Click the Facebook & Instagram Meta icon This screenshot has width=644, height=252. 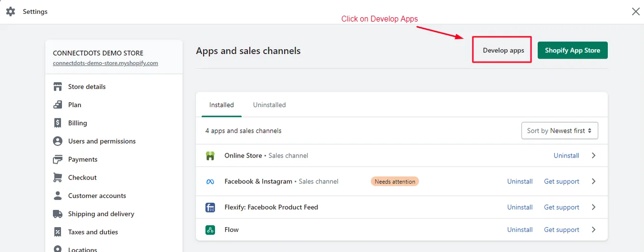click(210, 181)
